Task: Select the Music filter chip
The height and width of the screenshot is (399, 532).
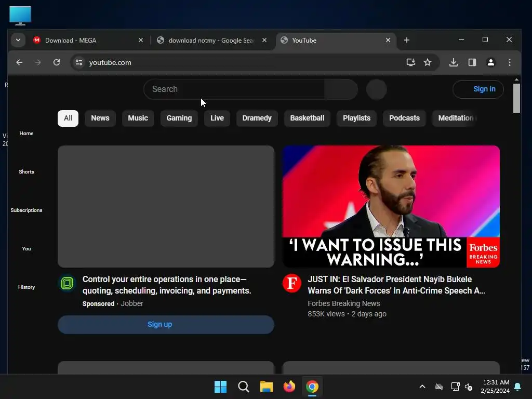Action: click(x=138, y=118)
